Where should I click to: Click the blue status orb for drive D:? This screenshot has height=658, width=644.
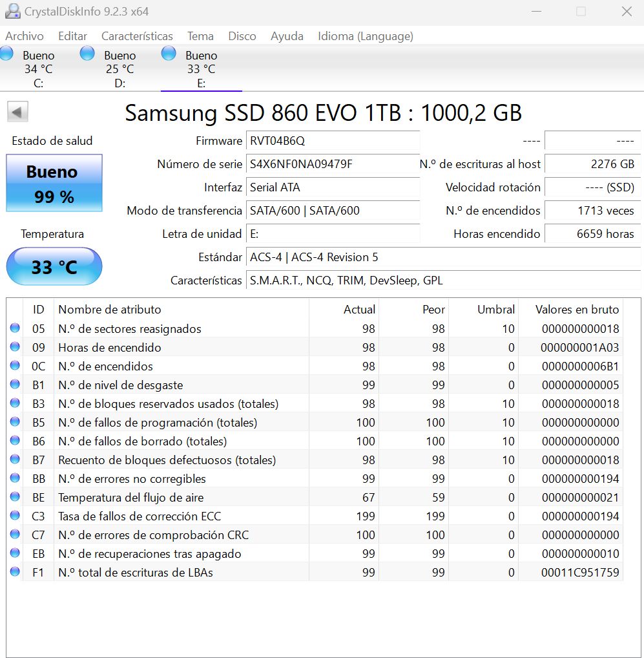pyautogui.click(x=87, y=53)
